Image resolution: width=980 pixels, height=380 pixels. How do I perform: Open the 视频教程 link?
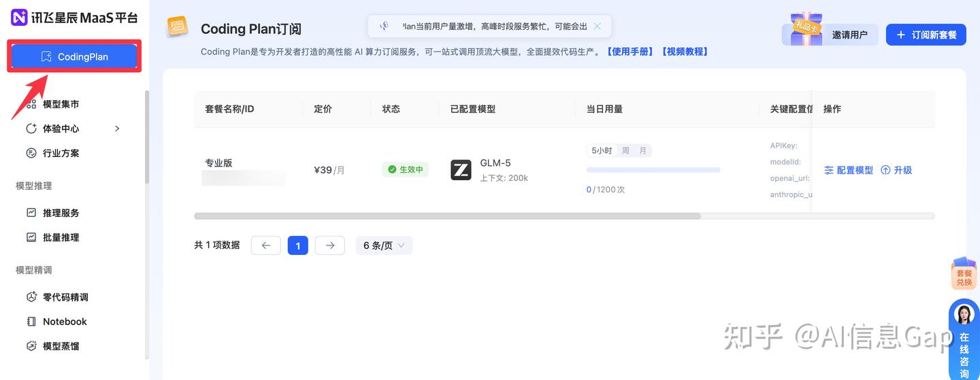(685, 52)
